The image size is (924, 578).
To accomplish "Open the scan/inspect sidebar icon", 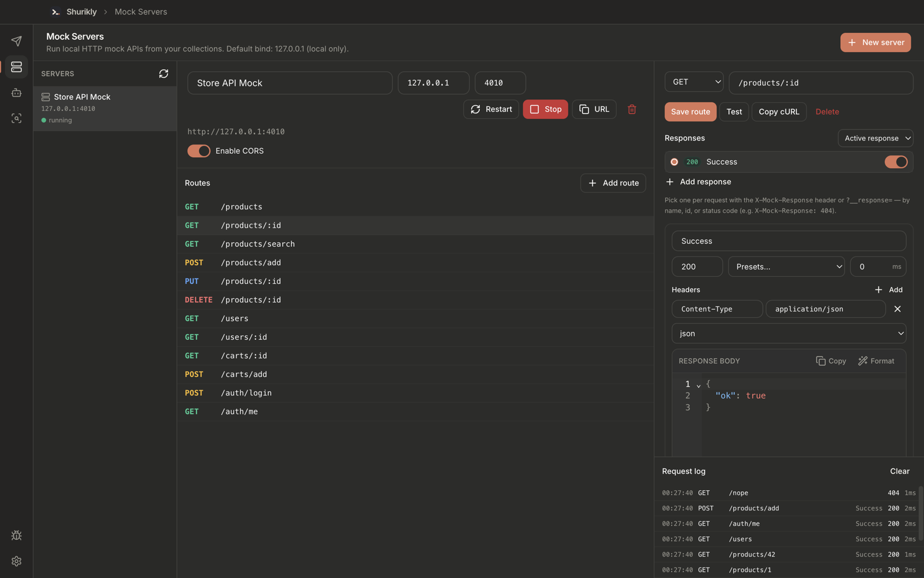I will (16, 118).
